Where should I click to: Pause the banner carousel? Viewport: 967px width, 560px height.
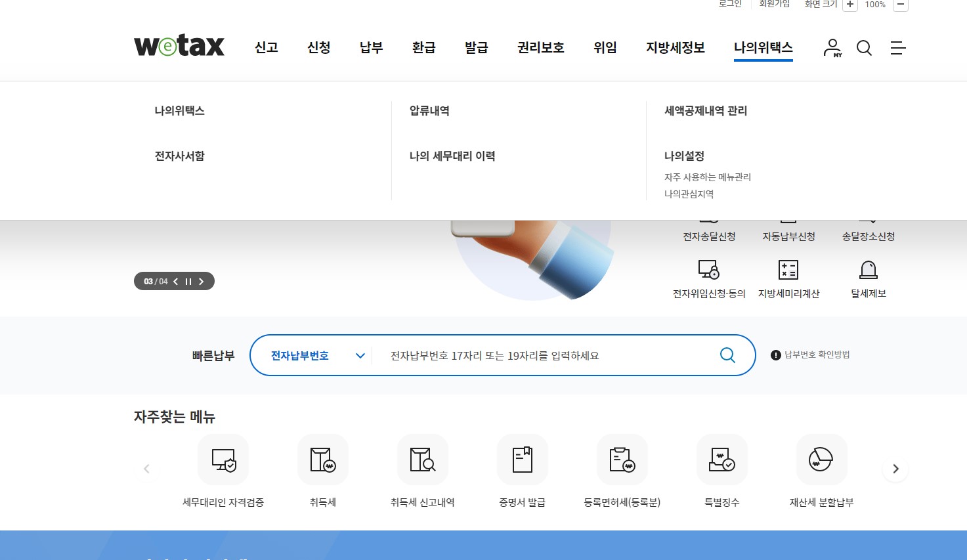pyautogui.click(x=188, y=281)
